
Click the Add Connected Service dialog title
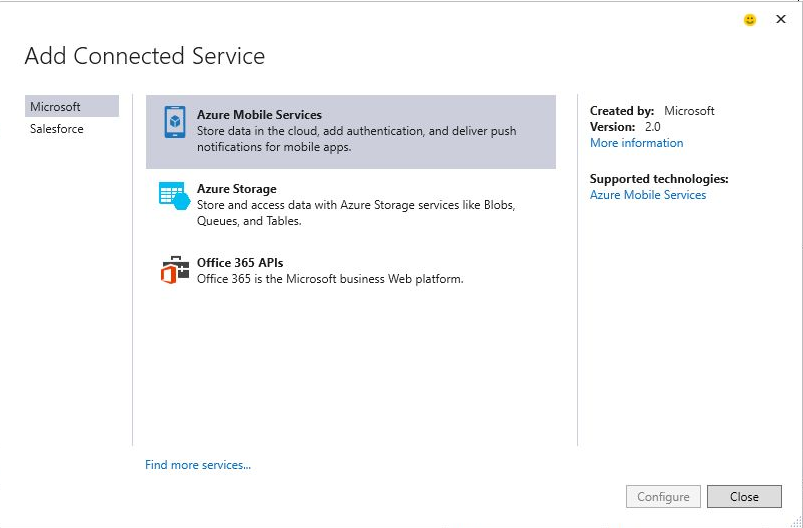click(145, 56)
